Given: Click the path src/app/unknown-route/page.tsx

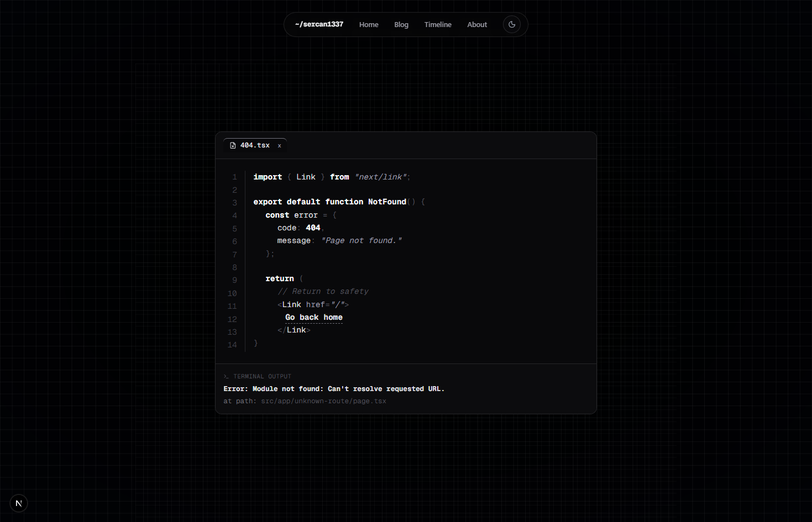Looking at the screenshot, I should pyautogui.click(x=323, y=401).
